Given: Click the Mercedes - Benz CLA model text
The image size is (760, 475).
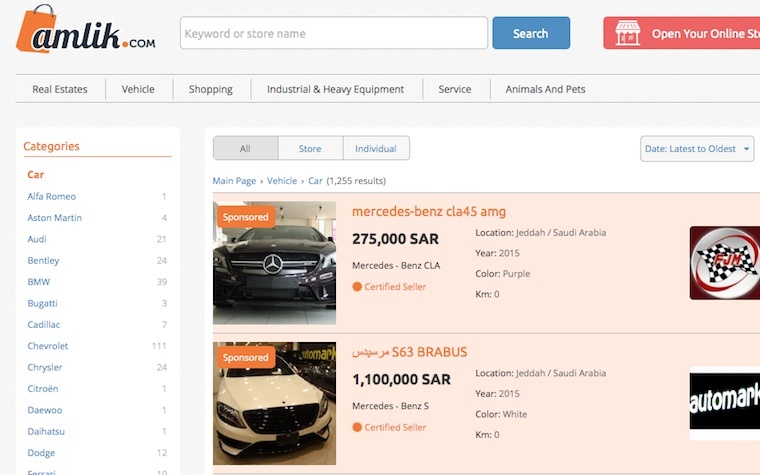Looking at the screenshot, I should (x=396, y=266).
